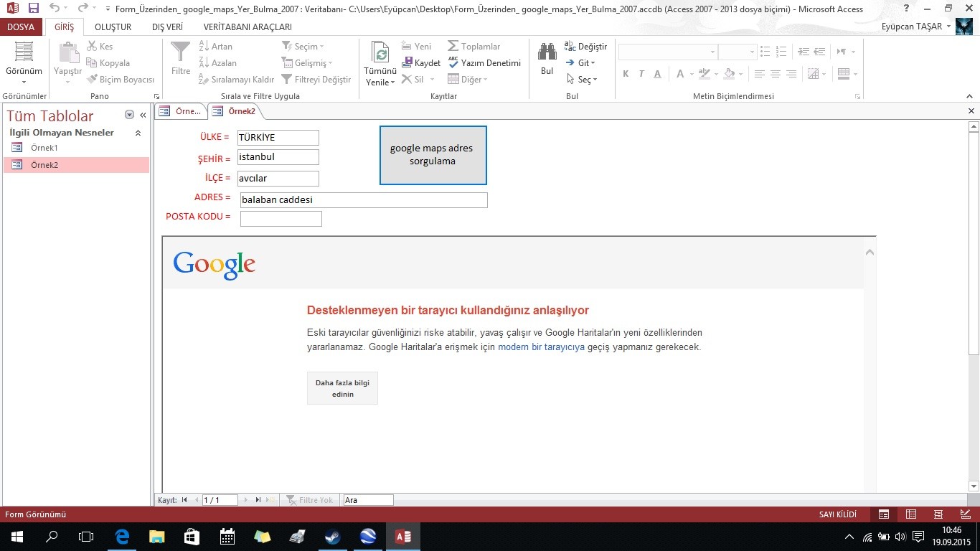Viewport: 980px width, 551px height.
Task: Collapse İlgili Olmayan Nesneler group
Action: click(x=138, y=133)
